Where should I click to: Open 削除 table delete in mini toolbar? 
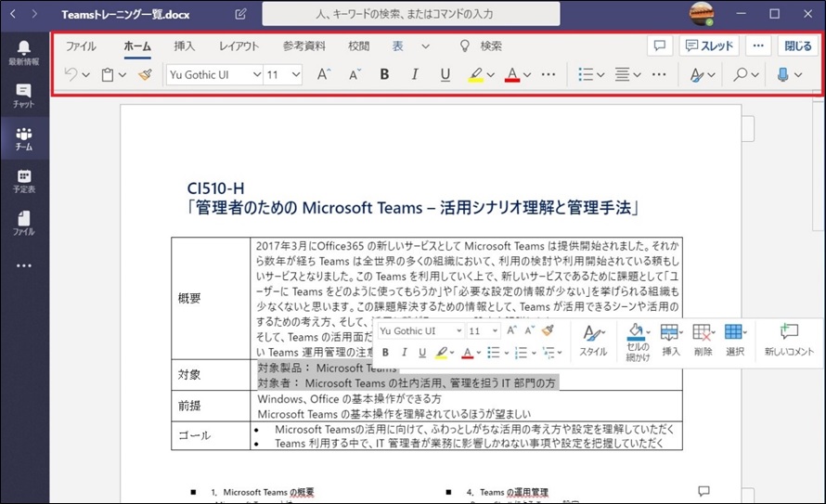coord(703,341)
